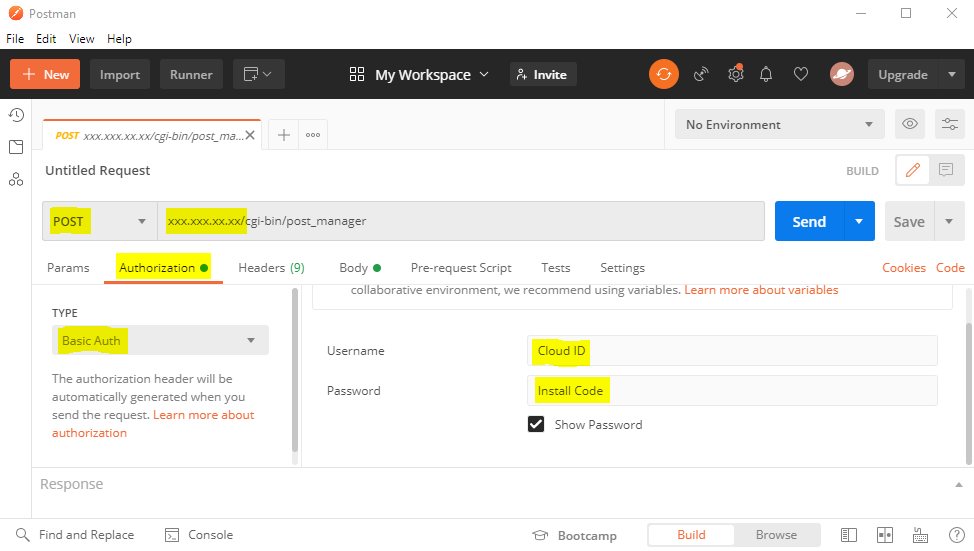Image resolution: width=974 pixels, height=551 pixels.
Task: Open keyboard shortcuts icon in status bar
Action: click(920, 535)
